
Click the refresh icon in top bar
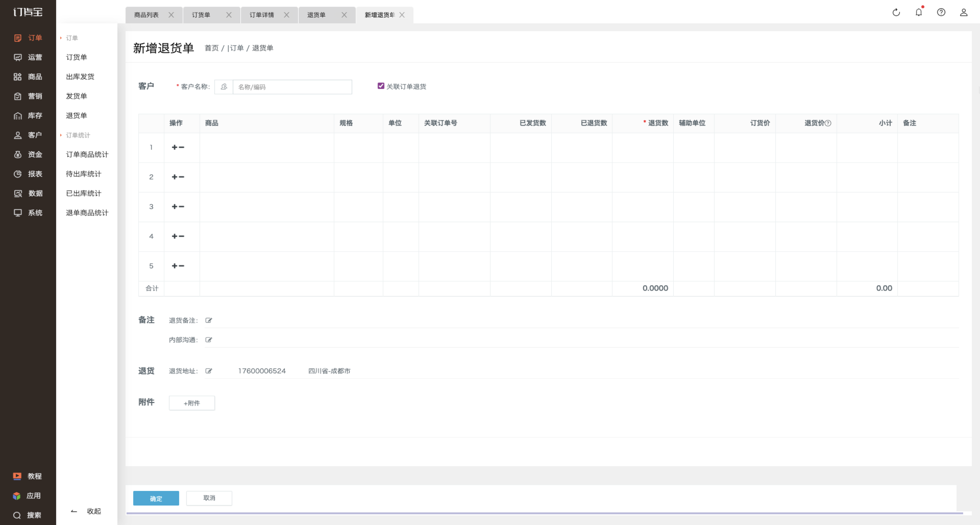pos(896,12)
